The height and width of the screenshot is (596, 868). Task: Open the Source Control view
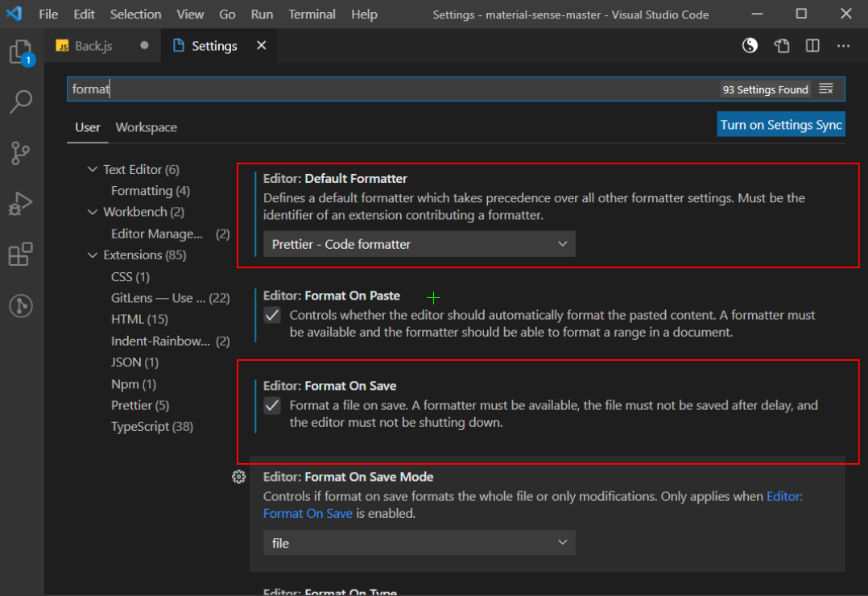pos(20,153)
